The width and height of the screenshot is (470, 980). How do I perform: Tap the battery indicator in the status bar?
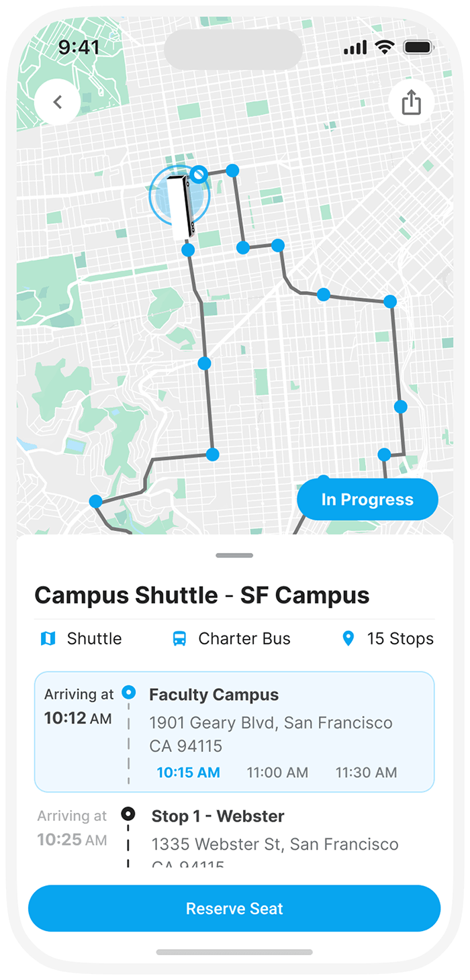click(x=418, y=46)
